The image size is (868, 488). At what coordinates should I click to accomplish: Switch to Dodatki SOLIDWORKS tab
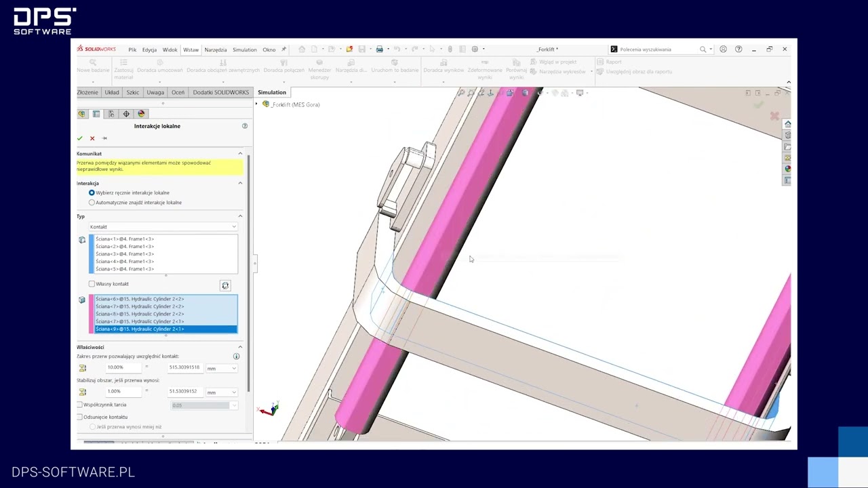coord(221,92)
